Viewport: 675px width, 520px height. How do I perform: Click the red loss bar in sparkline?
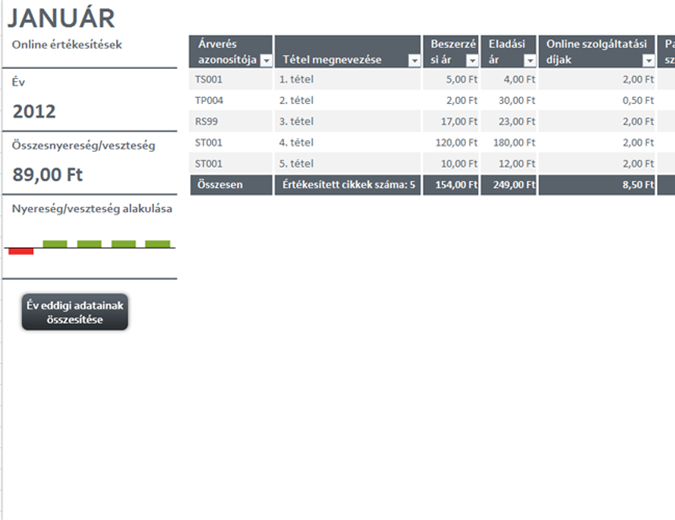pos(21,251)
